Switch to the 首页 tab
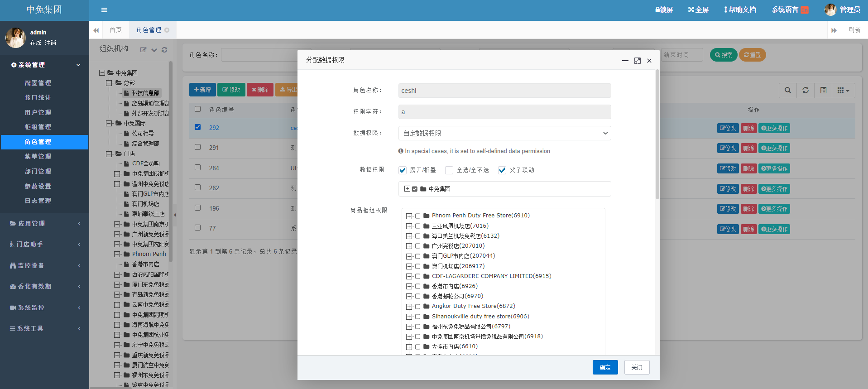This screenshot has width=868, height=389. coord(115,30)
